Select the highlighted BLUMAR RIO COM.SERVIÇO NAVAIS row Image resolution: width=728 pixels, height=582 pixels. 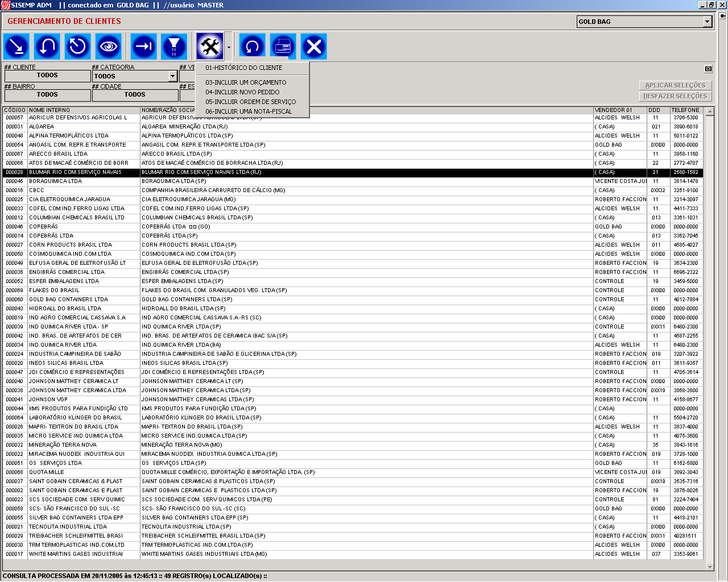tap(353, 172)
